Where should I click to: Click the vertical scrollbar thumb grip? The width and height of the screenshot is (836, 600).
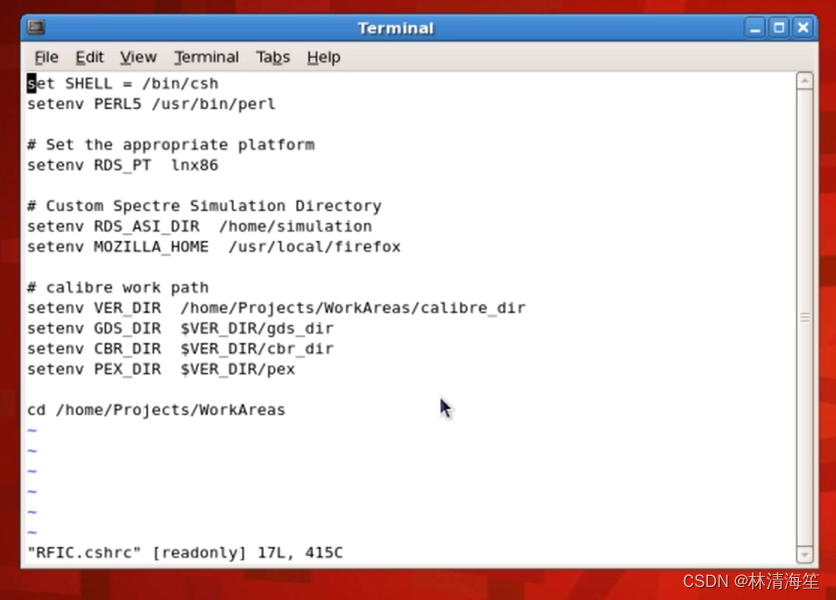coord(805,318)
